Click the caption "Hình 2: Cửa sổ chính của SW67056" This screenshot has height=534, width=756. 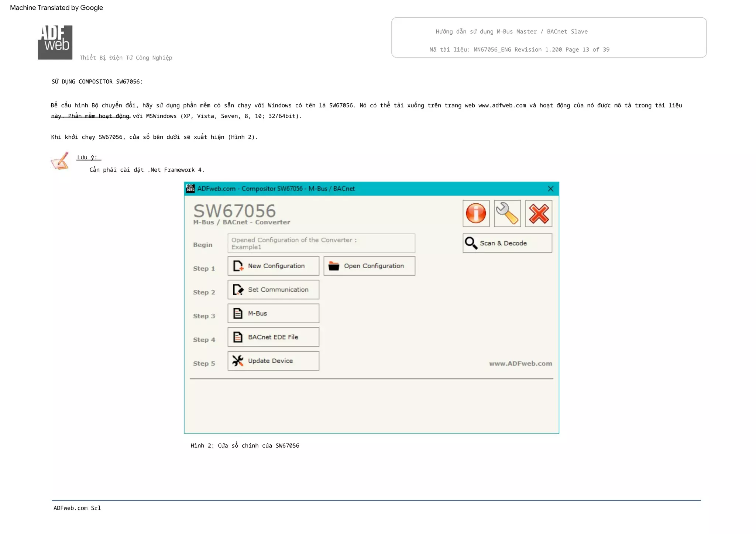[245, 446]
